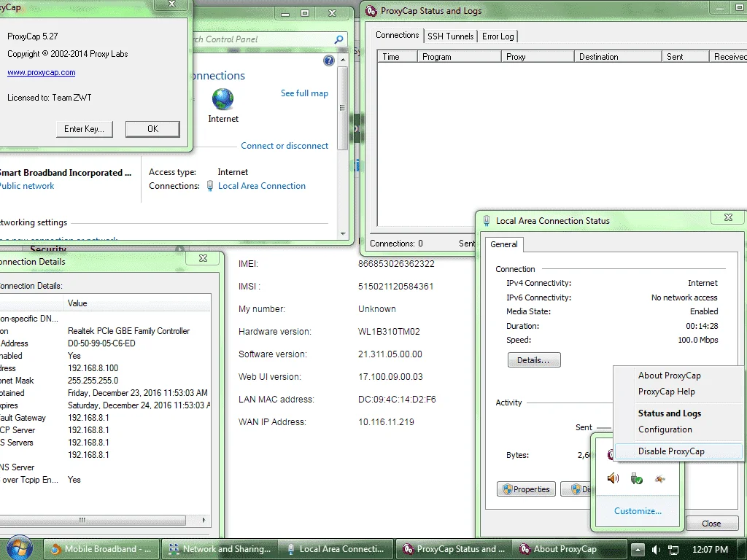Select the Realtek PCIe GBE Family Controller value
747x560 pixels.
pos(128,331)
